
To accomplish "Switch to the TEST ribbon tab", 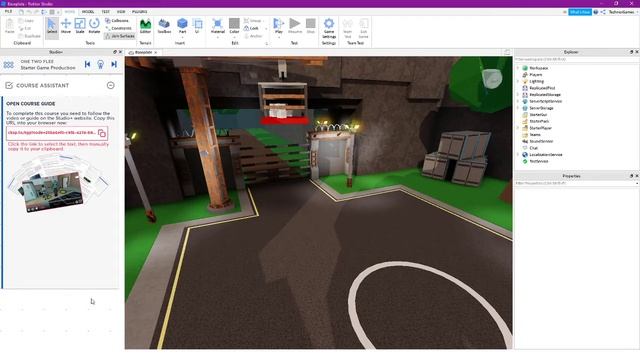I will click(x=105, y=12).
